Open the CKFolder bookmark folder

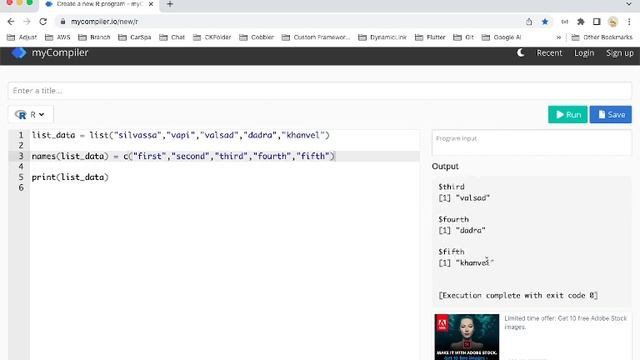click(x=212, y=37)
